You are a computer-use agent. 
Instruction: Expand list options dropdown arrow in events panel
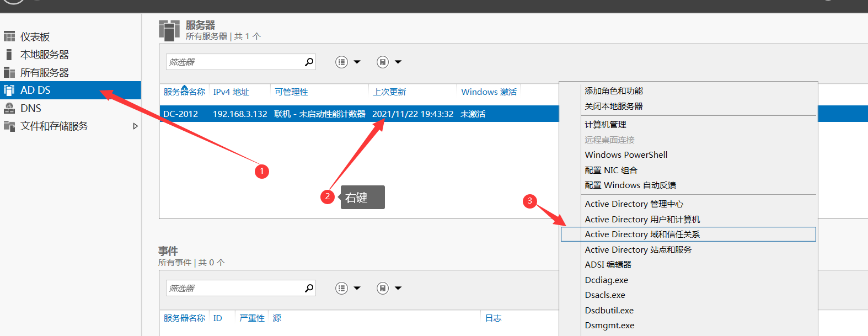coord(357,288)
